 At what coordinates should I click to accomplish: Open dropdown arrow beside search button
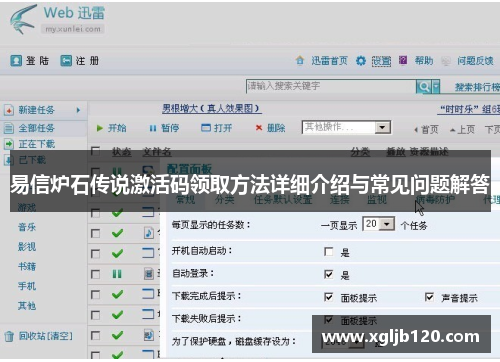click(x=436, y=87)
